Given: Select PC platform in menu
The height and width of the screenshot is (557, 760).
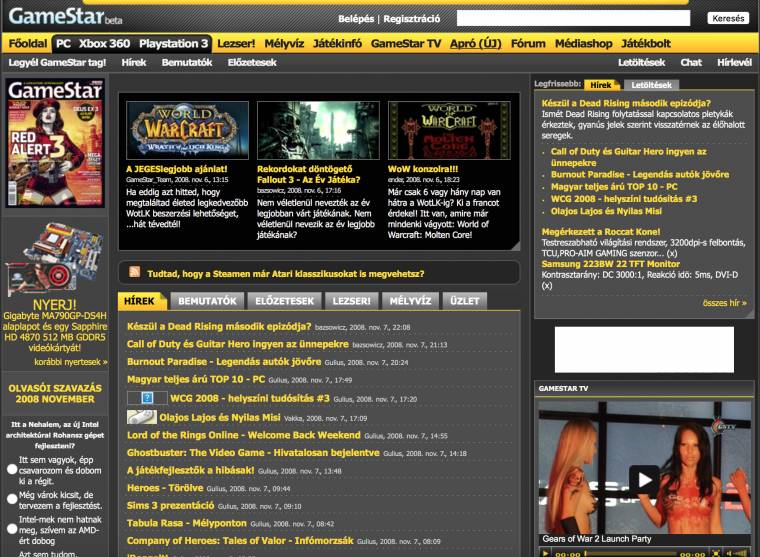Looking at the screenshot, I should [x=63, y=44].
